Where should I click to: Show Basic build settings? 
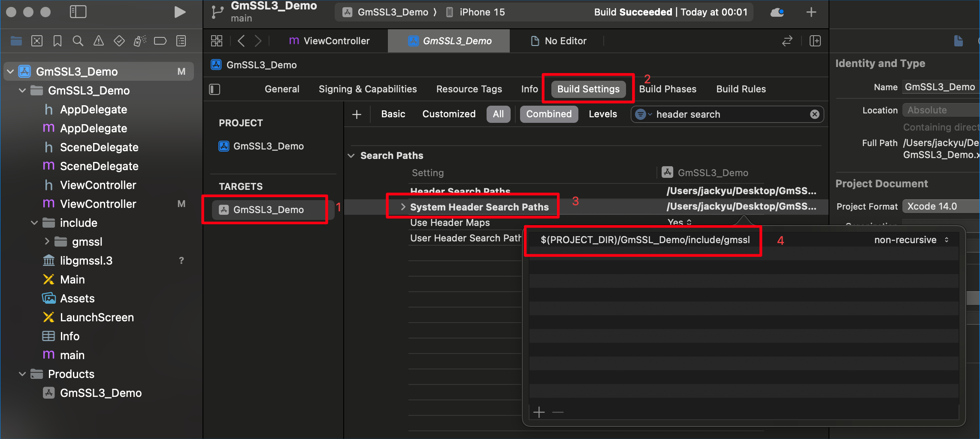click(393, 114)
